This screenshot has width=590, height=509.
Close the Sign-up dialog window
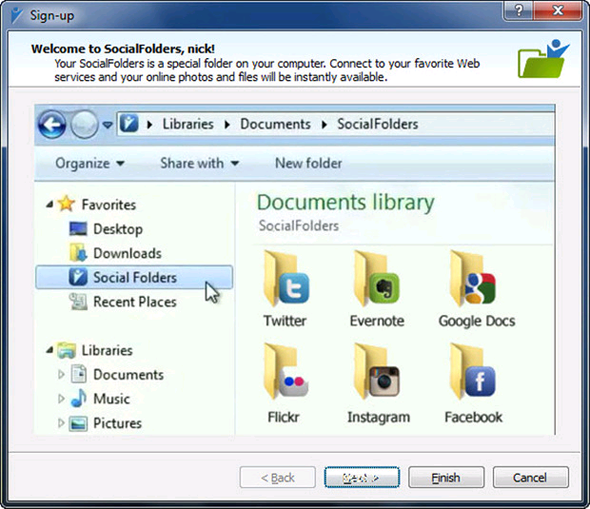point(558,10)
